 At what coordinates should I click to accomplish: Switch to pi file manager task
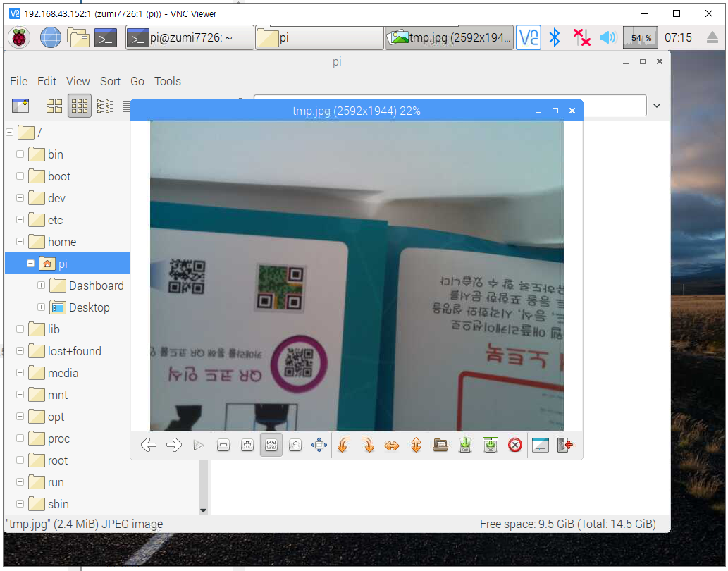pos(319,37)
